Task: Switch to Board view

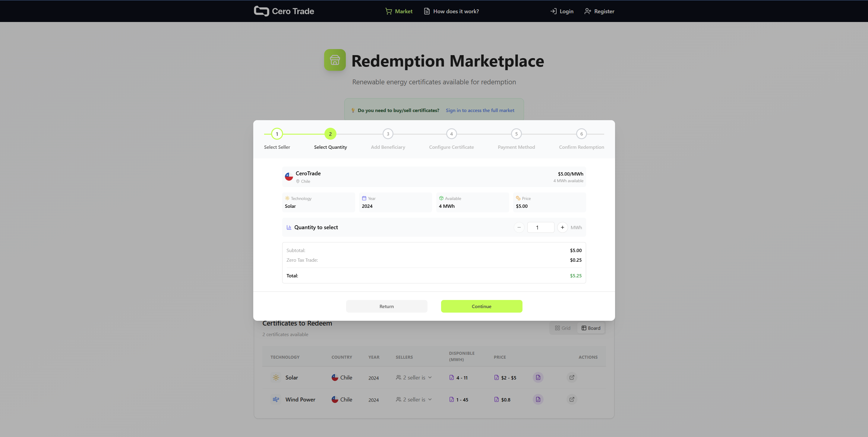Action: tap(591, 328)
